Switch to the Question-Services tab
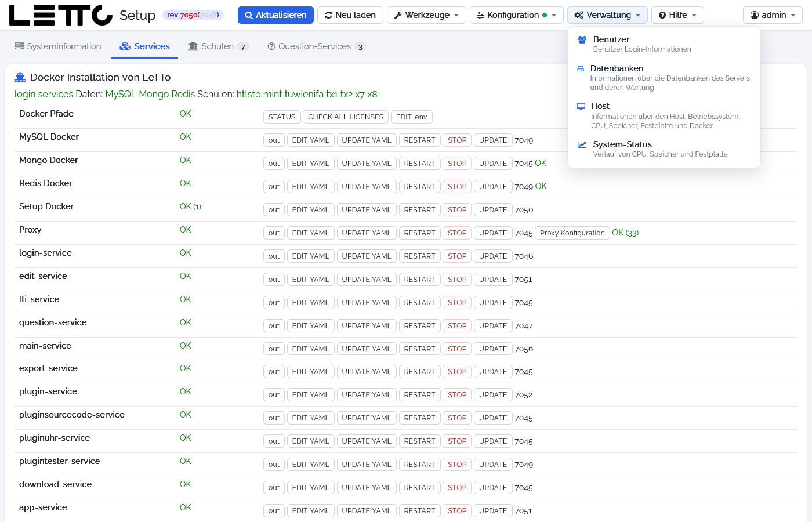The image size is (812, 522). click(316, 46)
